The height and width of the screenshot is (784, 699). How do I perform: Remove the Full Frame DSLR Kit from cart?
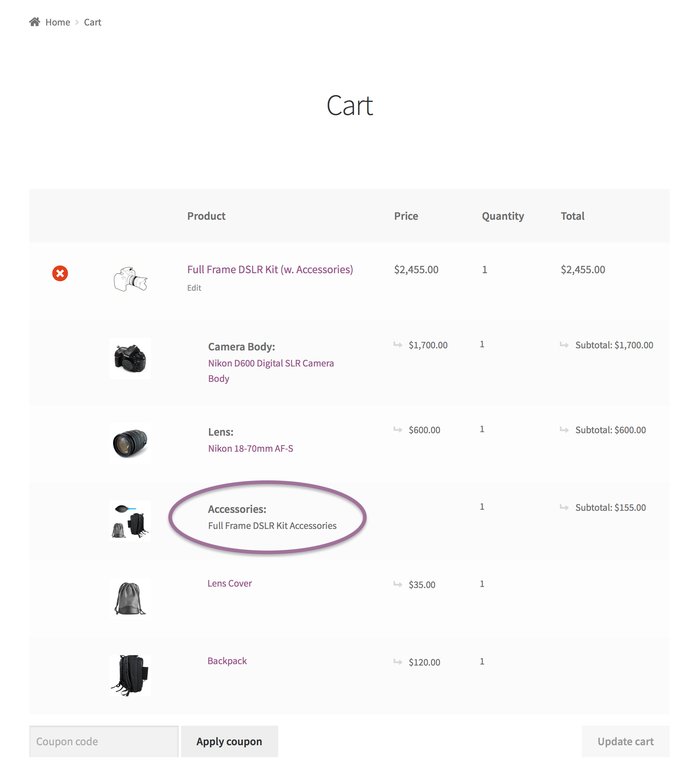pyautogui.click(x=60, y=274)
